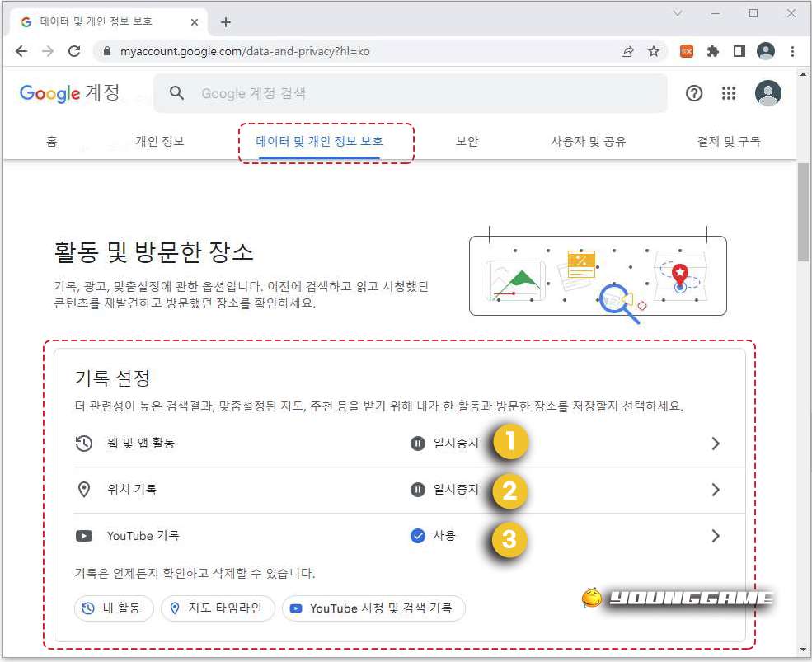Click the scrollbar down arrow
This screenshot has width=812, height=662.
pyautogui.click(x=803, y=650)
